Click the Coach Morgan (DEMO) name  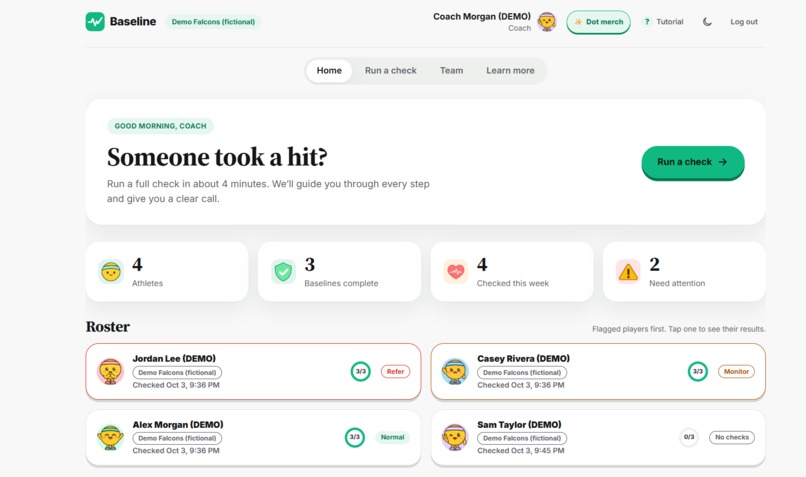(482, 16)
